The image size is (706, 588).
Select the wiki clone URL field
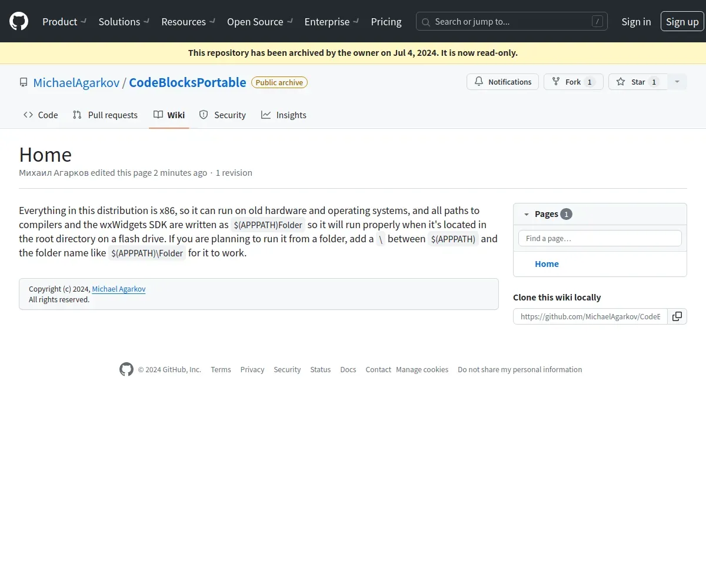click(590, 316)
